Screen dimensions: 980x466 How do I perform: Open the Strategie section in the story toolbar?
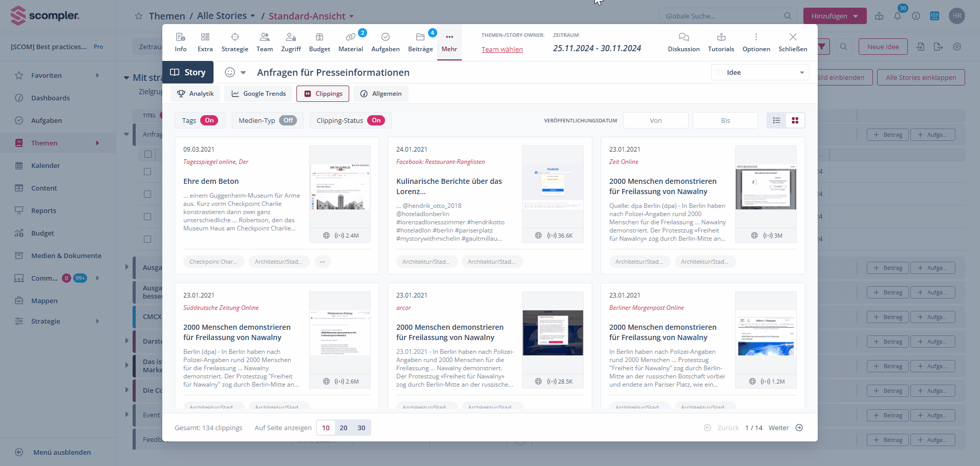point(235,42)
